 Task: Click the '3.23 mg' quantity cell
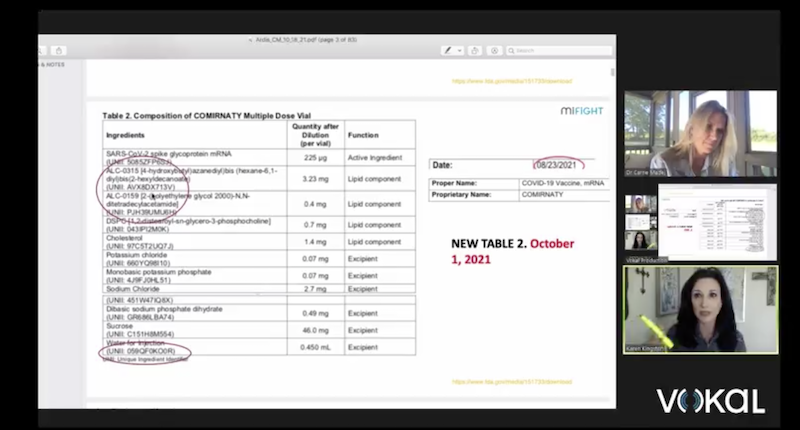coord(315,179)
